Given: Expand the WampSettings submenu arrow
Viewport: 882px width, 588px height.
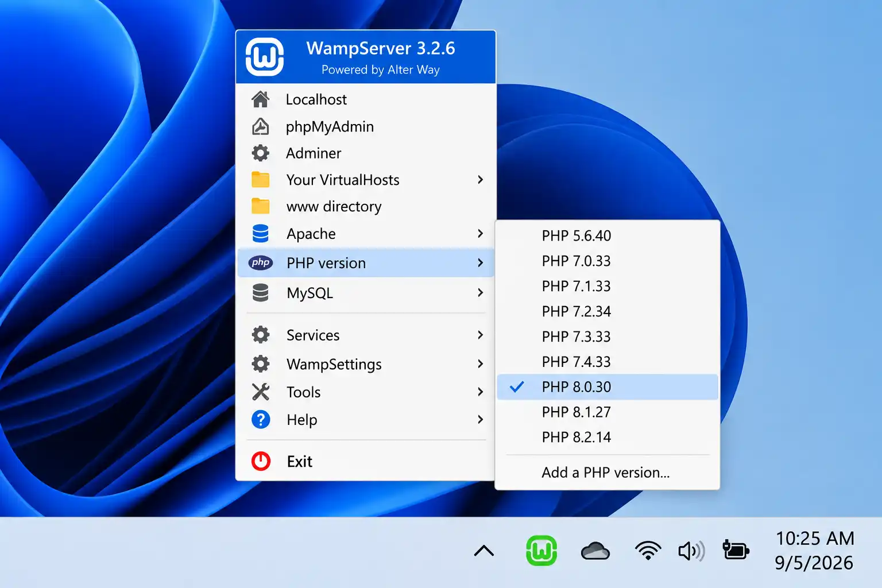Looking at the screenshot, I should click(481, 363).
